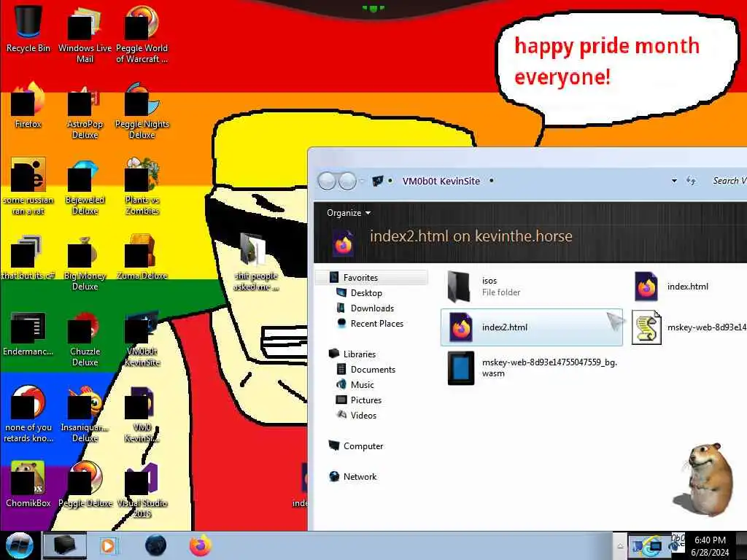Open Documents library
This screenshot has height=560, width=747.
click(373, 369)
